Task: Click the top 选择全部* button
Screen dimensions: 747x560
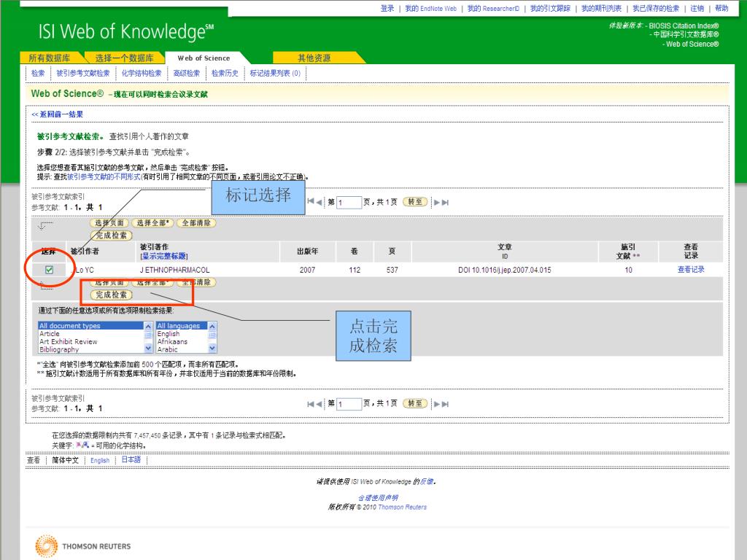Action: pyautogui.click(x=152, y=223)
